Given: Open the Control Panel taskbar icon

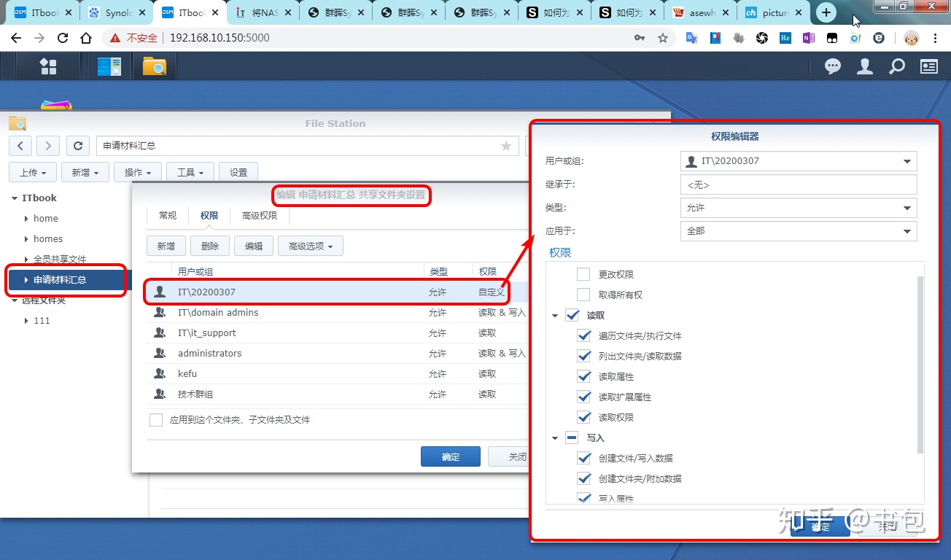Looking at the screenshot, I should [109, 67].
